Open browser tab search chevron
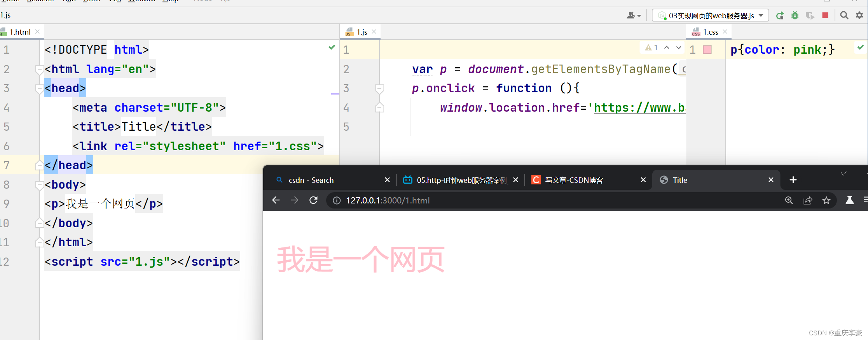This screenshot has height=340, width=868. pyautogui.click(x=844, y=174)
